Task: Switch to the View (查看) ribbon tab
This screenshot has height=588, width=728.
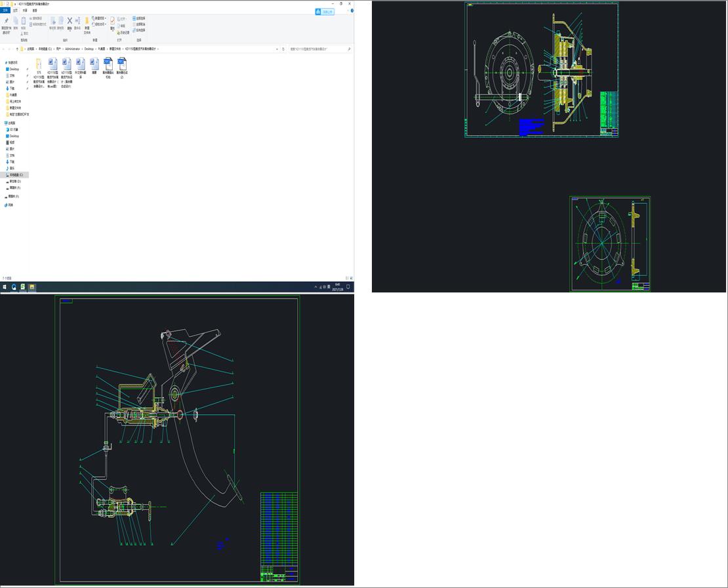Action: [35, 10]
